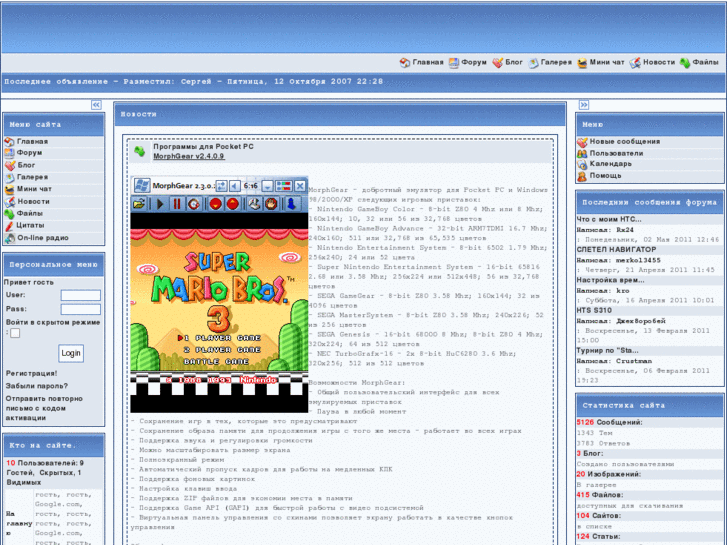This screenshot has width=727, height=545.
Task: Open Форум from the left site menu
Action: (29, 153)
